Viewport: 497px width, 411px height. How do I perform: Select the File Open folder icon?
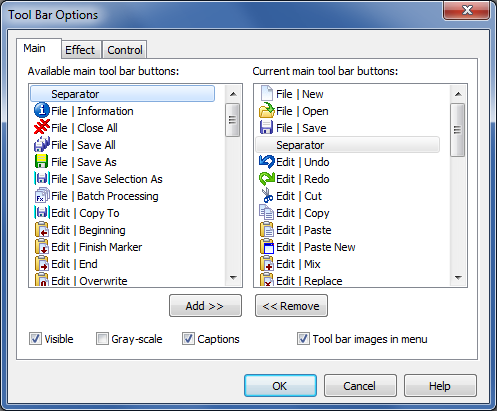(267, 111)
